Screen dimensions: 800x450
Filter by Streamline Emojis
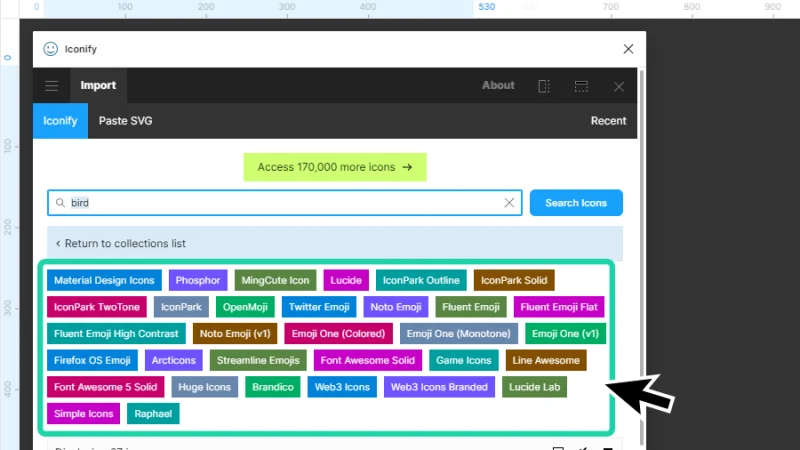258,360
